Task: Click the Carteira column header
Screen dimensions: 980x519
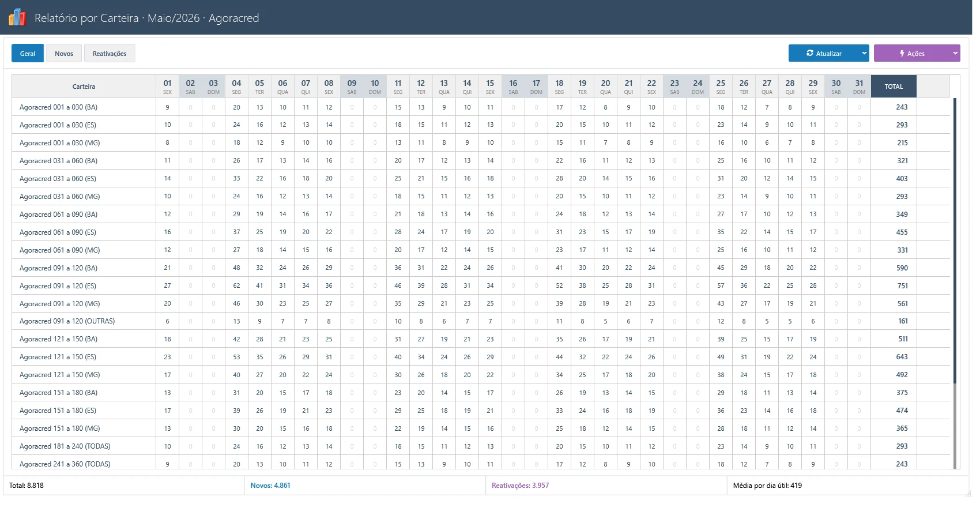Action: [x=84, y=86]
